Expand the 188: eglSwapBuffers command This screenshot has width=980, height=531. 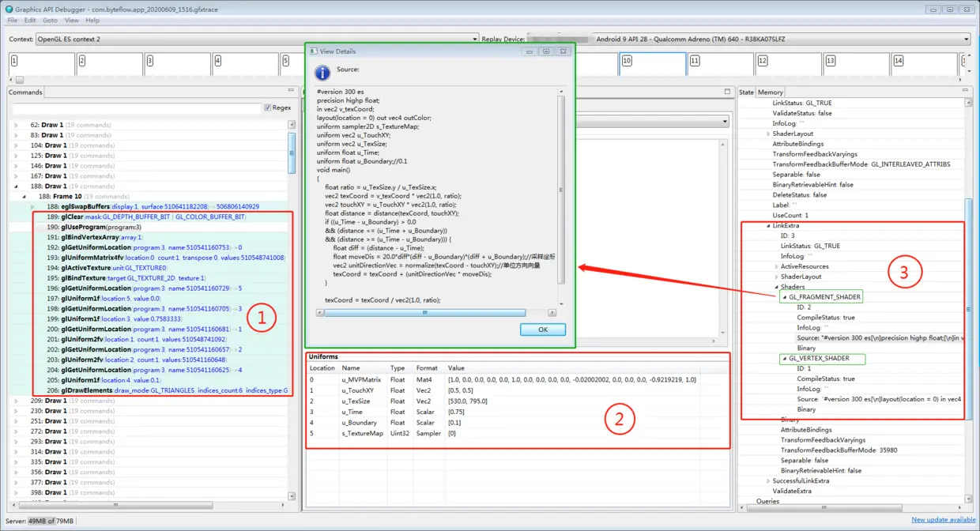[x=32, y=207]
